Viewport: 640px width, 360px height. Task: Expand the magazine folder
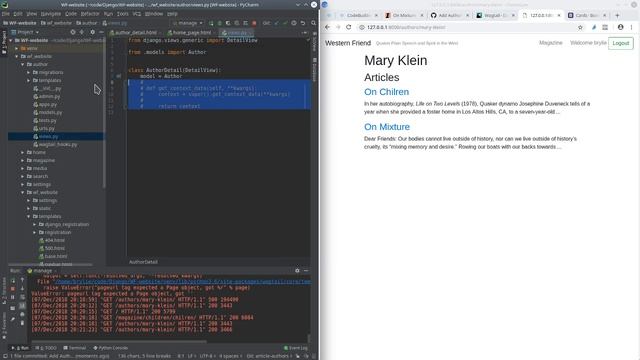(23, 160)
